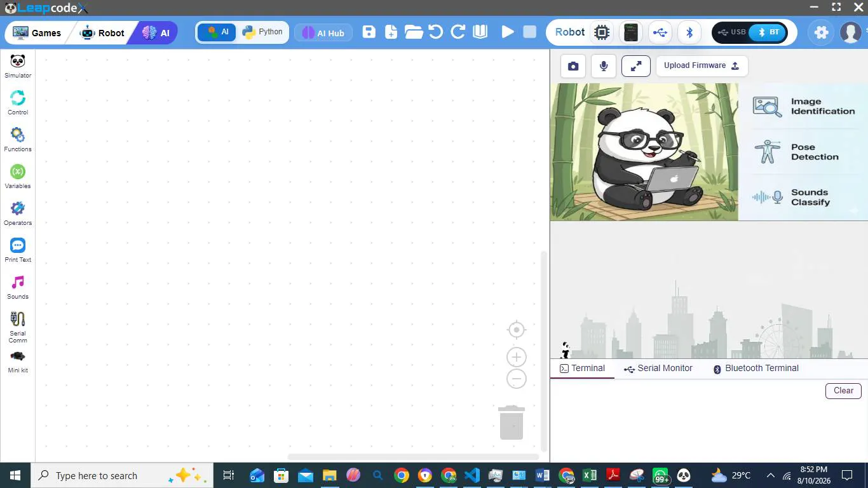Create a new file
This screenshot has height=488, width=868.
391,32
